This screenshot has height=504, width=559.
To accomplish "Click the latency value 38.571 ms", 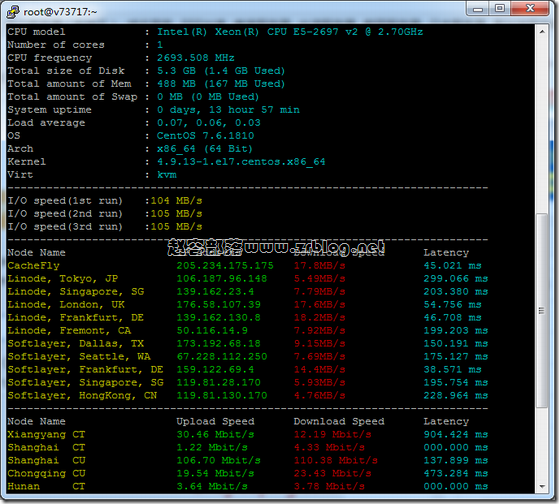I will [452, 370].
